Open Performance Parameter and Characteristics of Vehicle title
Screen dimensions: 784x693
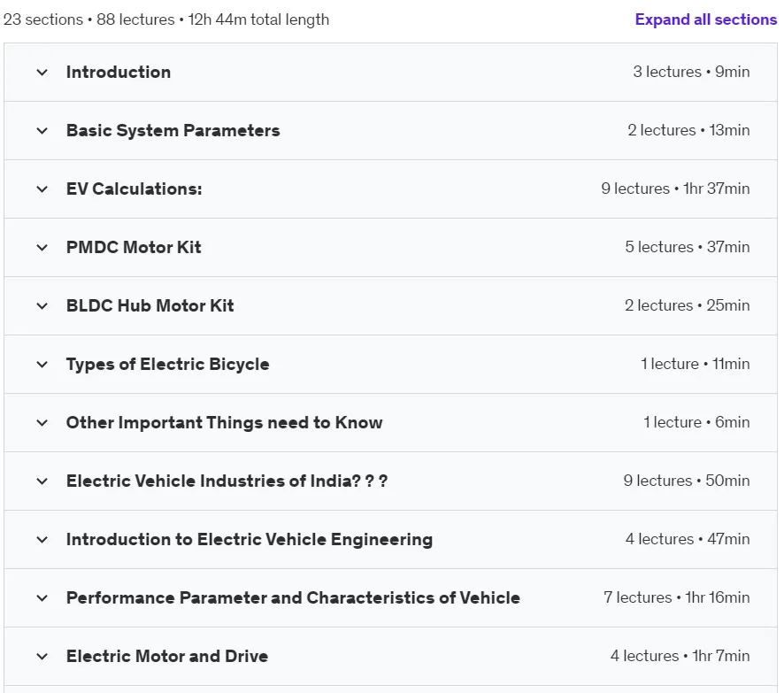293,597
